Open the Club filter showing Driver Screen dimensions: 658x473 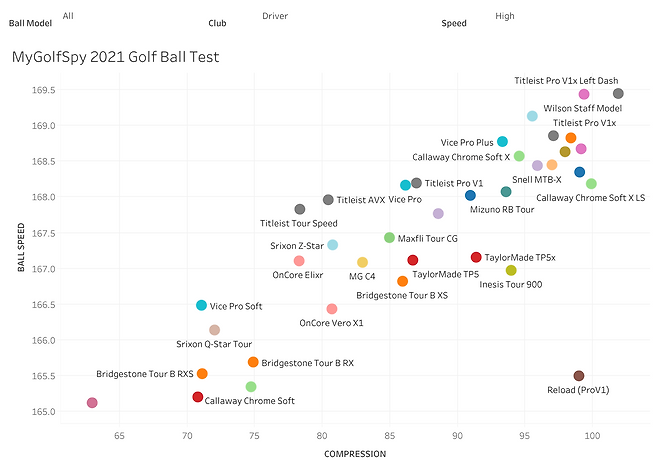(x=275, y=16)
